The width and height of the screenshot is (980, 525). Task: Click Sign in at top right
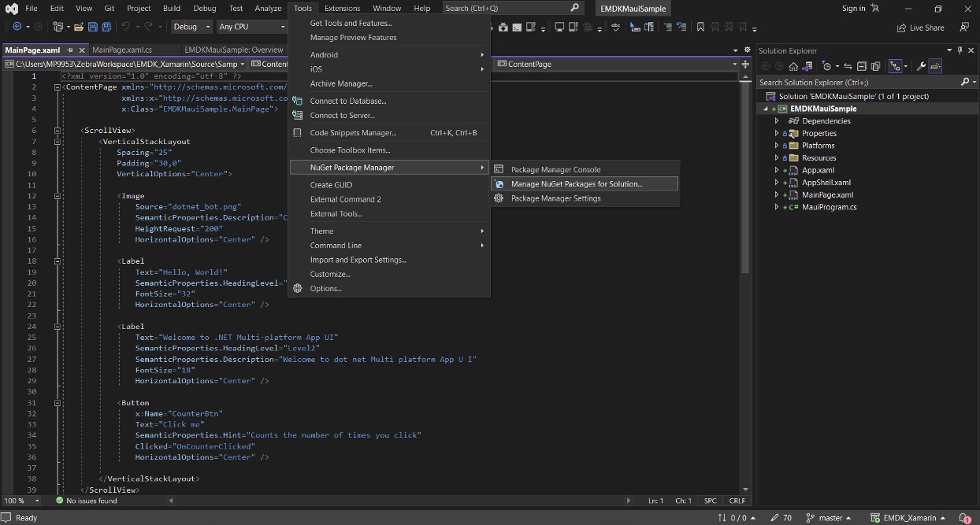(x=853, y=9)
